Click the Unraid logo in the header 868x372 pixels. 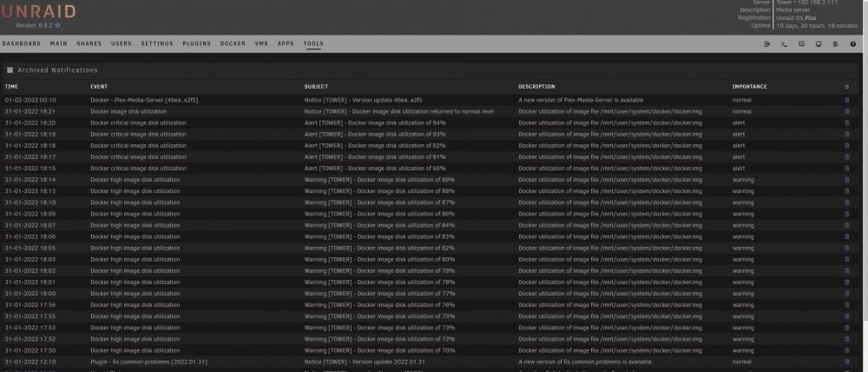[x=37, y=11]
